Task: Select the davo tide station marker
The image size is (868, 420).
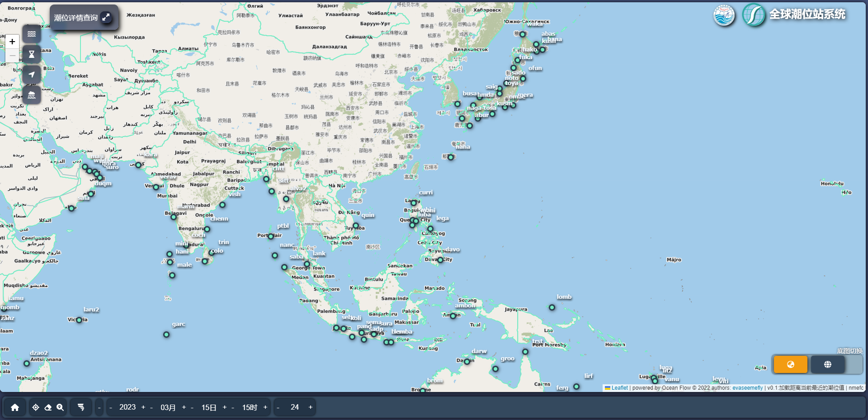Action: pos(440,260)
